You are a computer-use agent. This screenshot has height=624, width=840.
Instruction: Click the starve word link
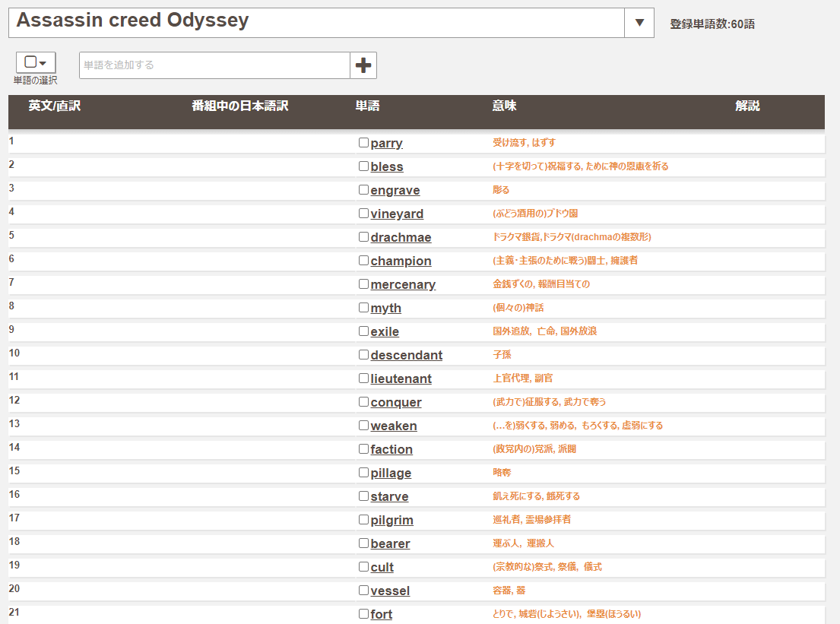(389, 496)
